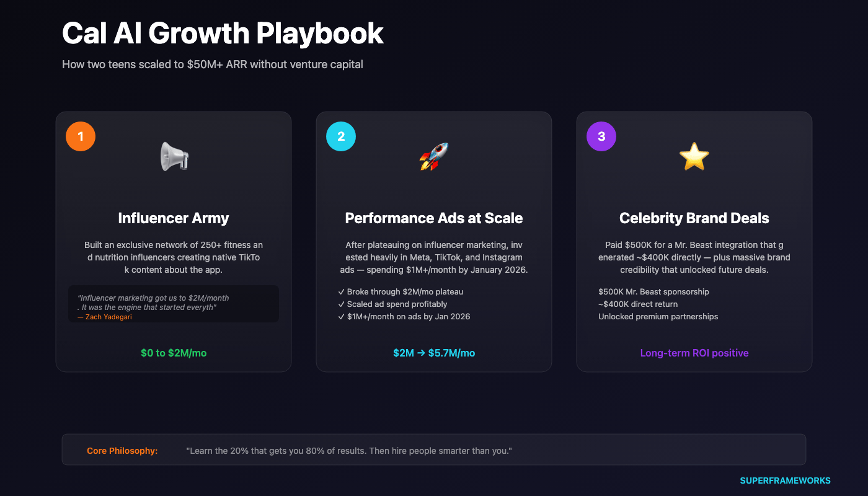Click the rocket icon in card two
This screenshot has width=868, height=496.
click(x=434, y=156)
